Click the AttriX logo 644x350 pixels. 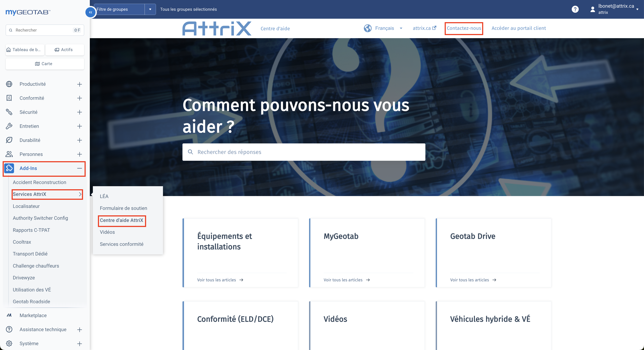pos(217,28)
